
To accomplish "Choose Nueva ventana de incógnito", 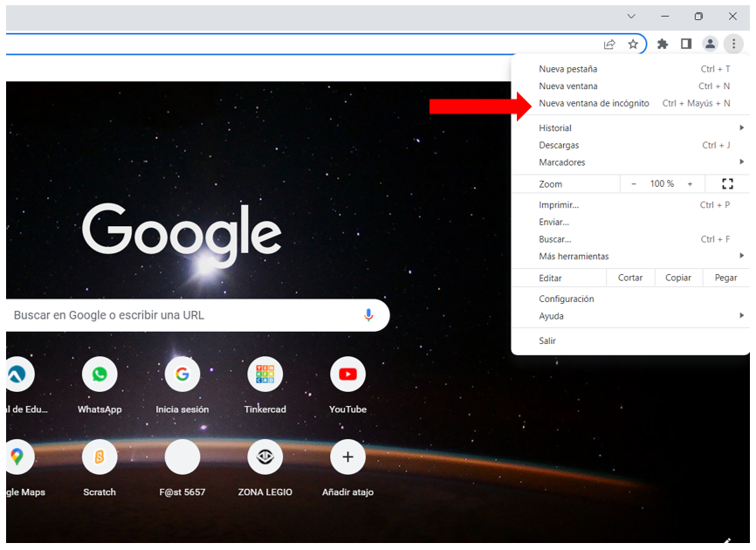I will click(x=630, y=103).
